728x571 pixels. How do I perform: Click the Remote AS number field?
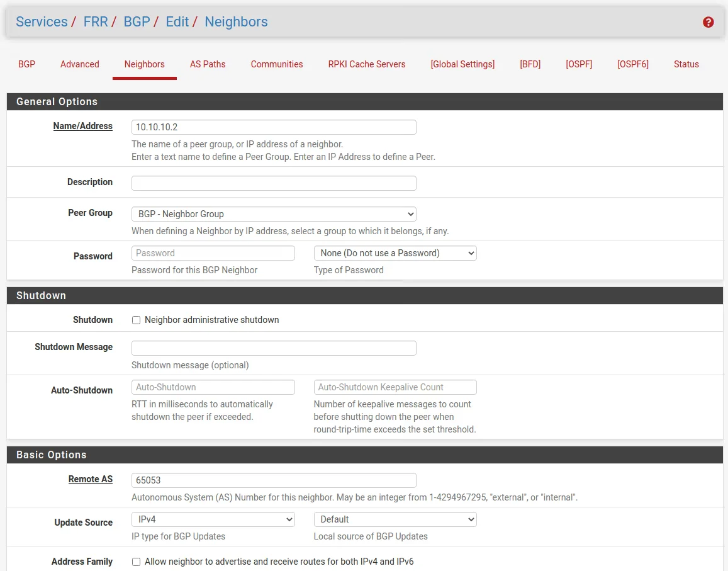274,480
